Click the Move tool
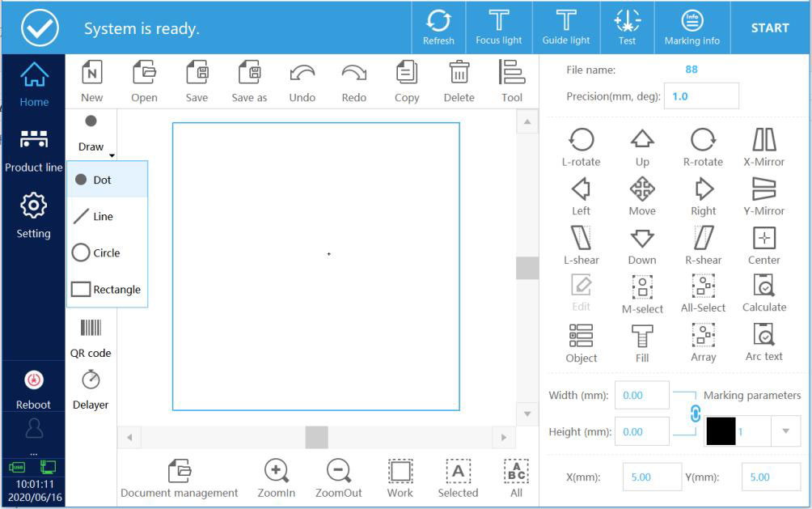The image size is (812, 509). [x=642, y=197]
